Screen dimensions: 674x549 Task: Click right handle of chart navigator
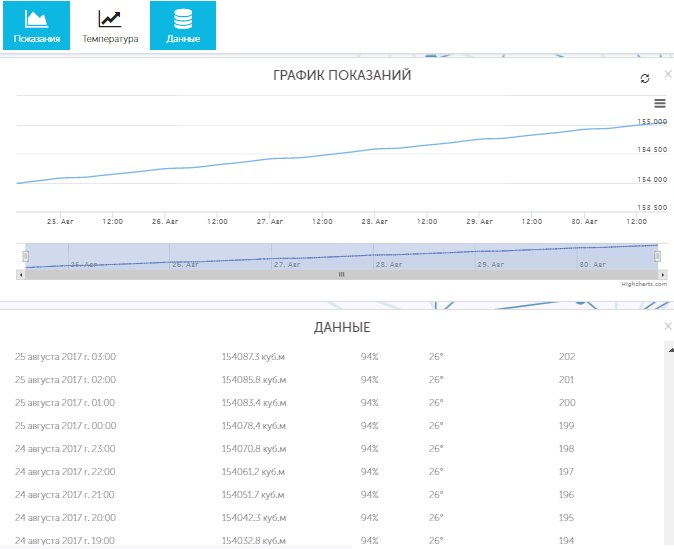pyautogui.click(x=657, y=256)
